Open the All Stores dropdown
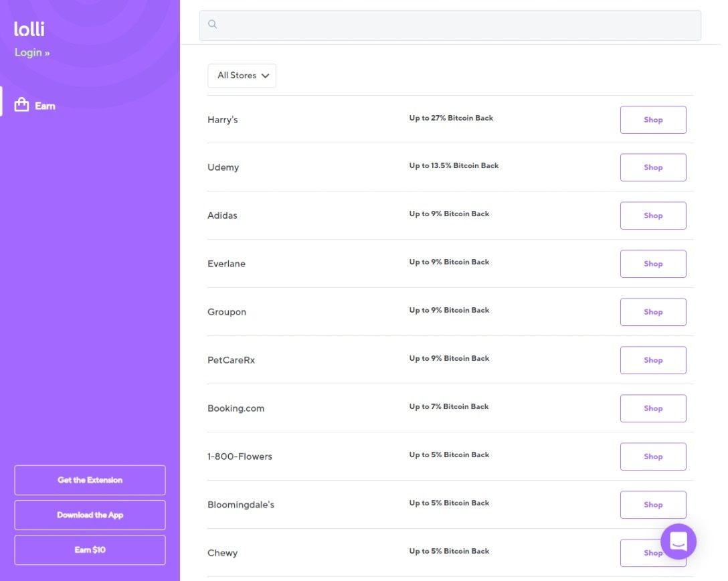Viewport: 728px width, 581px height. [x=242, y=76]
